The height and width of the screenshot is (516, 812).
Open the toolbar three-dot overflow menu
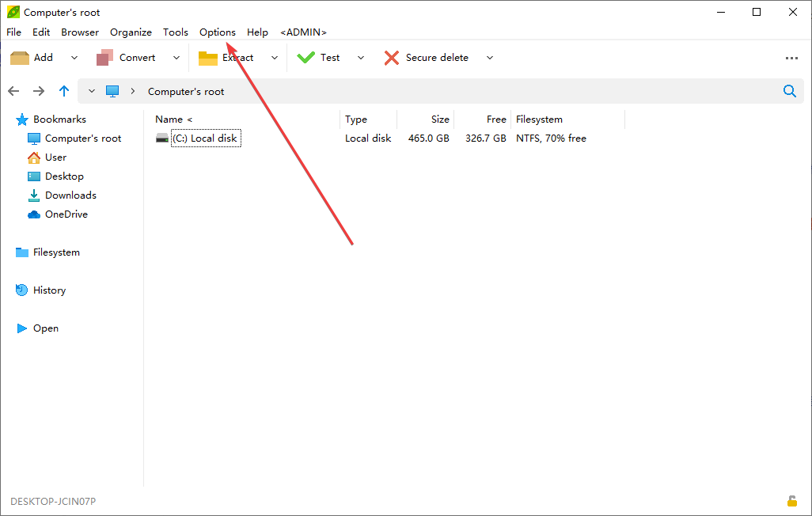[791, 58]
